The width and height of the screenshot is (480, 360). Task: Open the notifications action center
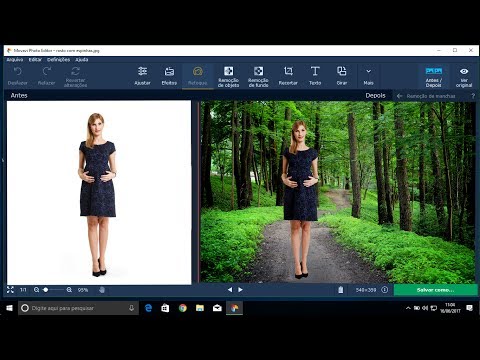470,308
